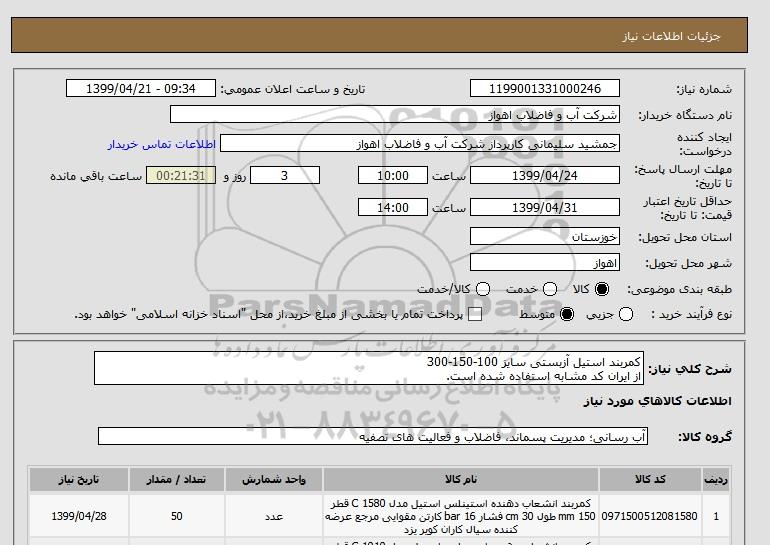The width and height of the screenshot is (770, 545).
Task: Click the 00:21:31 remaining time countdown
Action: (180, 176)
